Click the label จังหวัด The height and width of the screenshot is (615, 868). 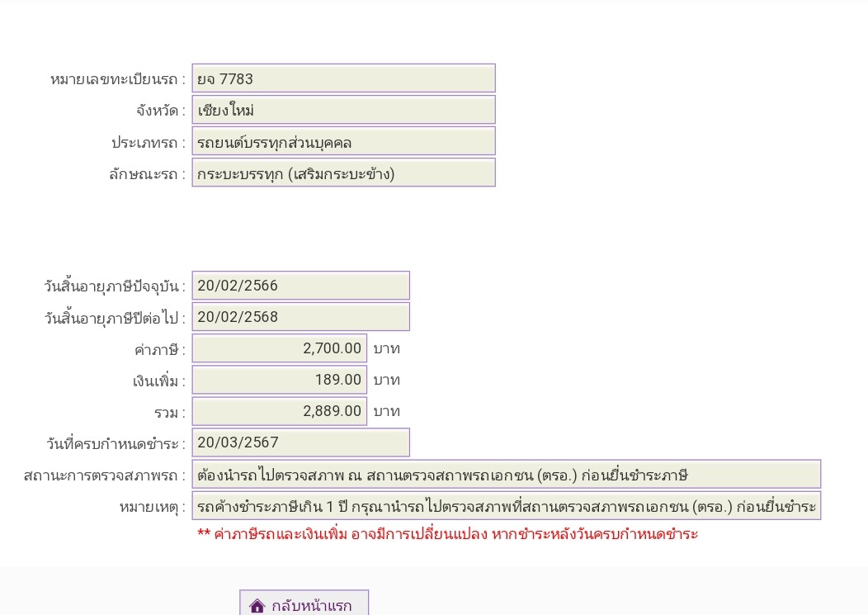[x=161, y=111]
